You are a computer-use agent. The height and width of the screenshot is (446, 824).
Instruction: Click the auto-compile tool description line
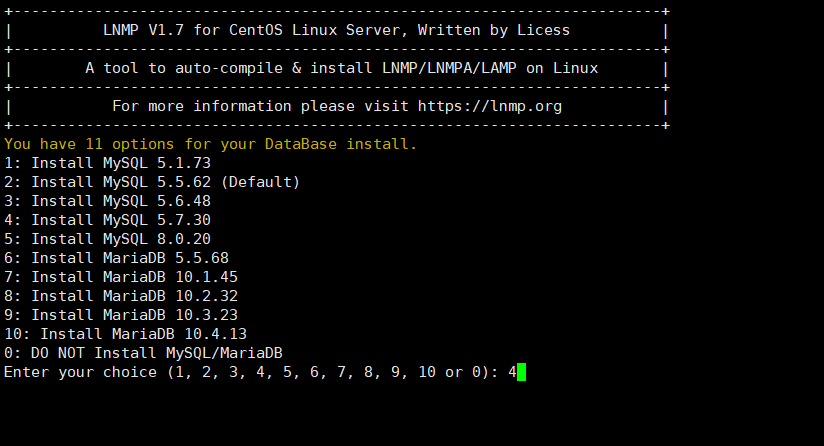(342, 68)
